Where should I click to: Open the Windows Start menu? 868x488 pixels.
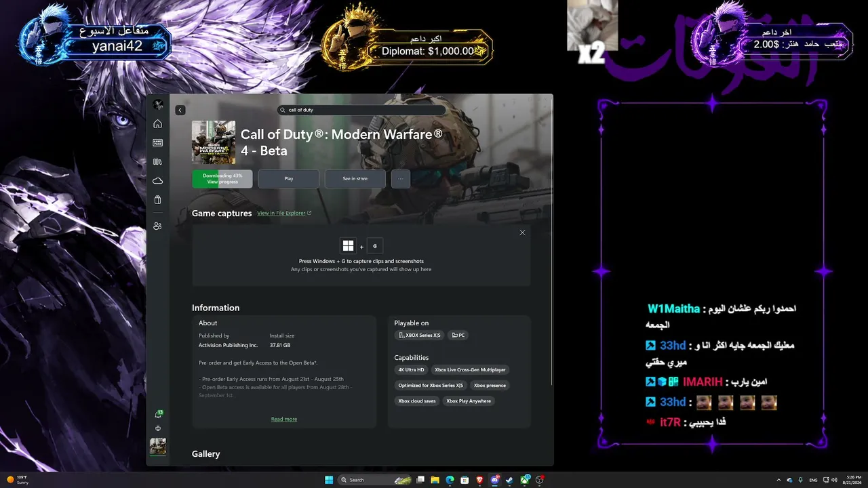click(x=329, y=480)
